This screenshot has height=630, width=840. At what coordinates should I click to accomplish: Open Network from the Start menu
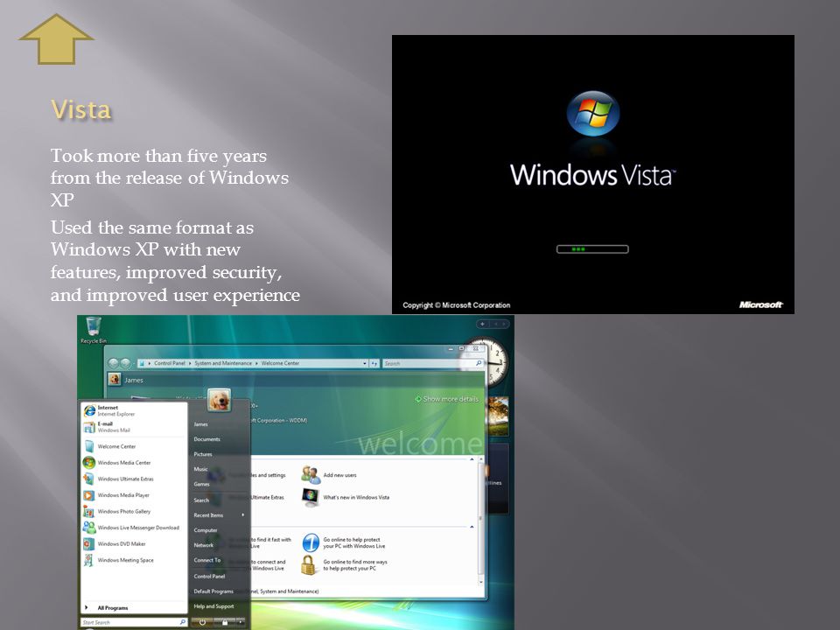point(204,545)
